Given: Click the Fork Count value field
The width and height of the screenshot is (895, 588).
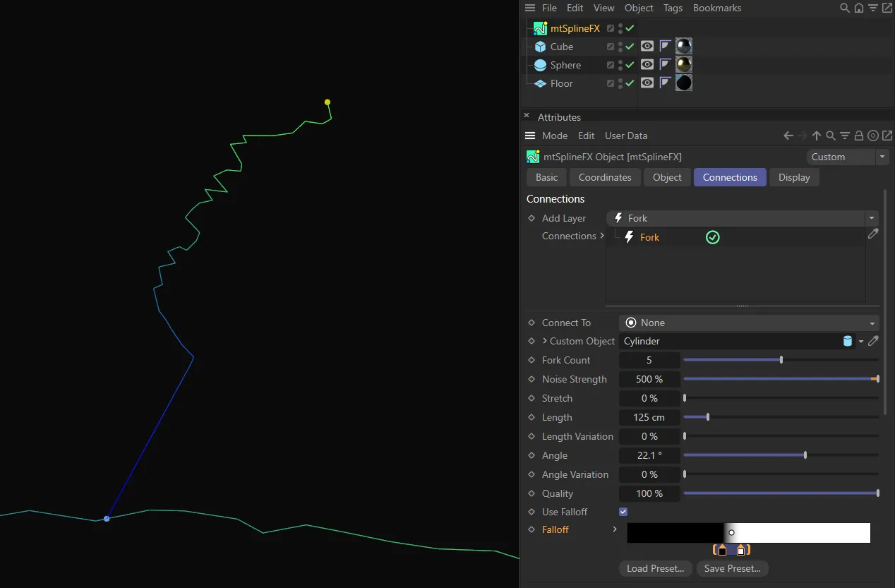Looking at the screenshot, I should pyautogui.click(x=649, y=360).
